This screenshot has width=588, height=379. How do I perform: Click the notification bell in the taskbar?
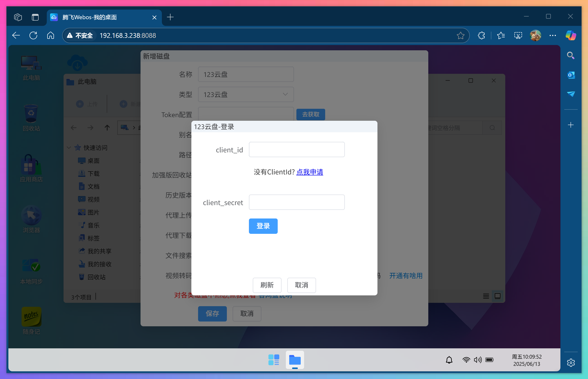(449, 360)
